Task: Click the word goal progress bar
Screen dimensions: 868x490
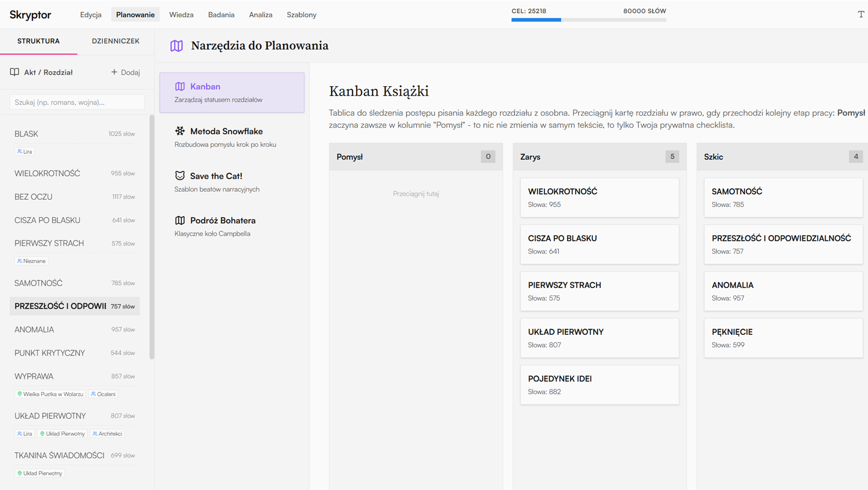Action: [x=589, y=20]
